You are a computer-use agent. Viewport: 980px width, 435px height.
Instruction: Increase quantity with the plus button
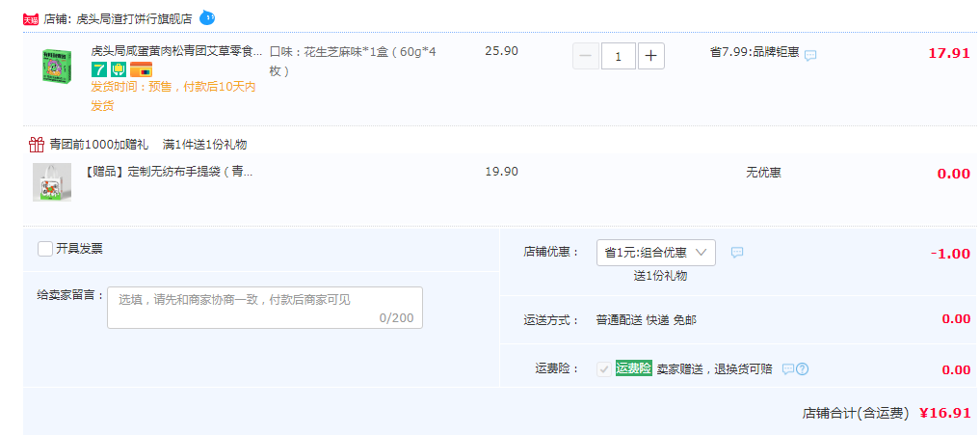click(651, 56)
